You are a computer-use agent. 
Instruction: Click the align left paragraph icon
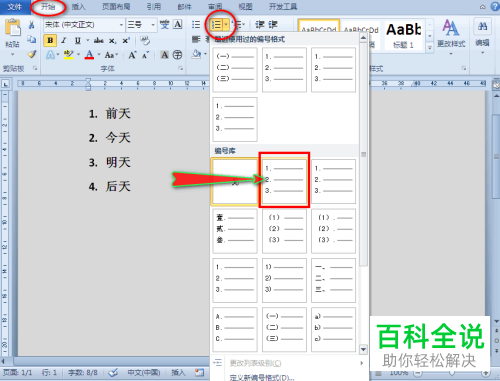click(196, 39)
